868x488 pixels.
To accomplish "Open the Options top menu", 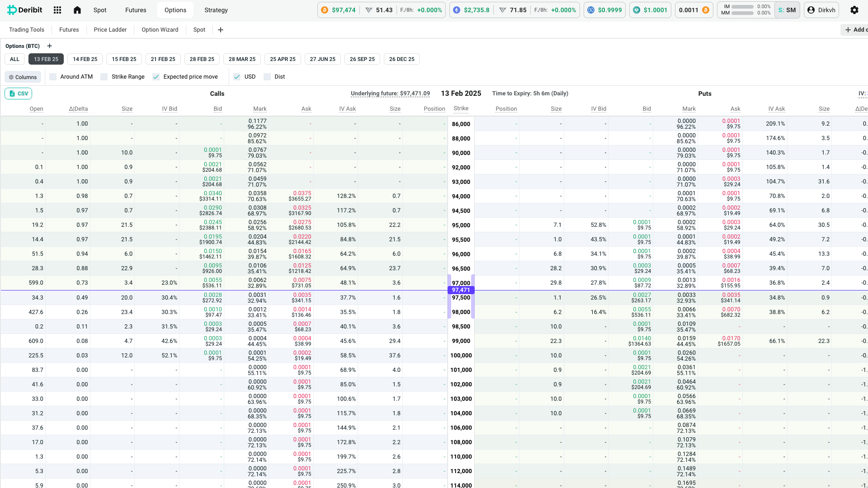I will (x=175, y=10).
